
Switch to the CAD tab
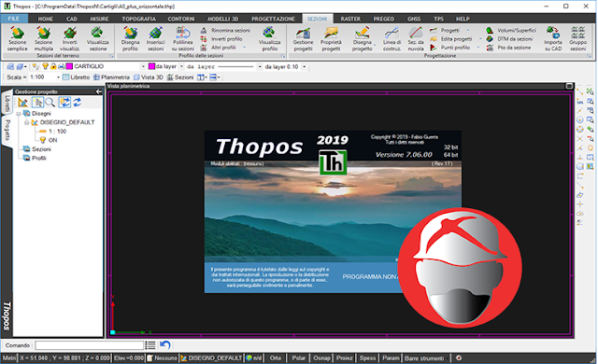(x=72, y=19)
